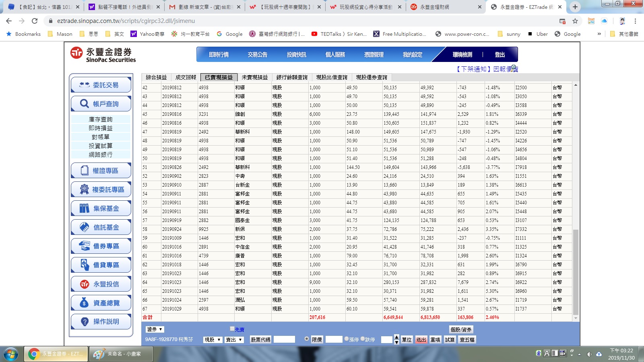Open the 庫存查詢 sidebar link
The height and width of the screenshot is (362, 644).
[x=101, y=119]
